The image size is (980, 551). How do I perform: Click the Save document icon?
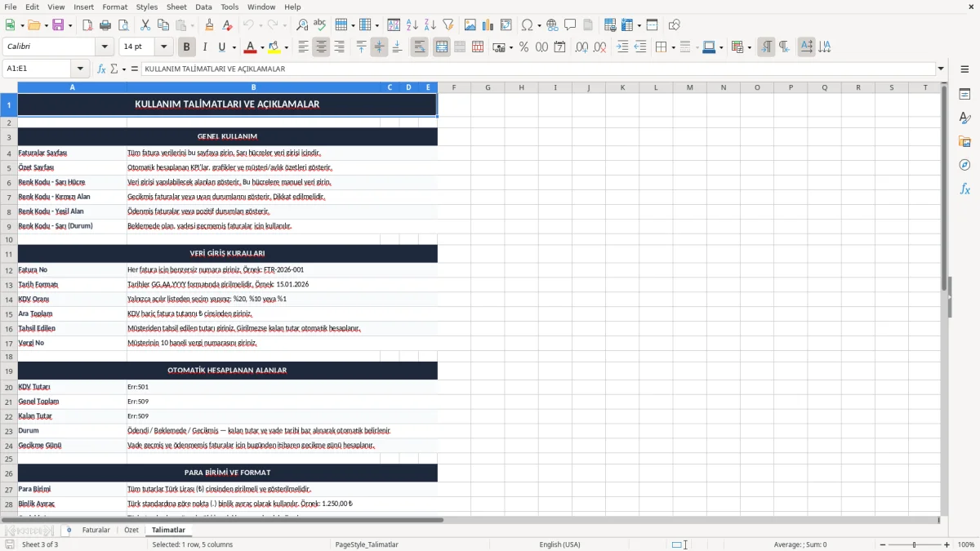(x=58, y=25)
